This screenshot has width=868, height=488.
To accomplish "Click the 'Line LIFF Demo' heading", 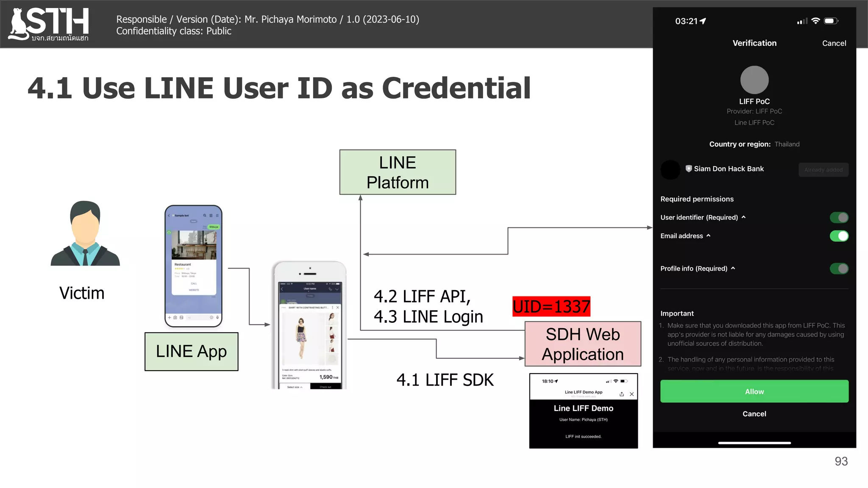I will (583, 408).
